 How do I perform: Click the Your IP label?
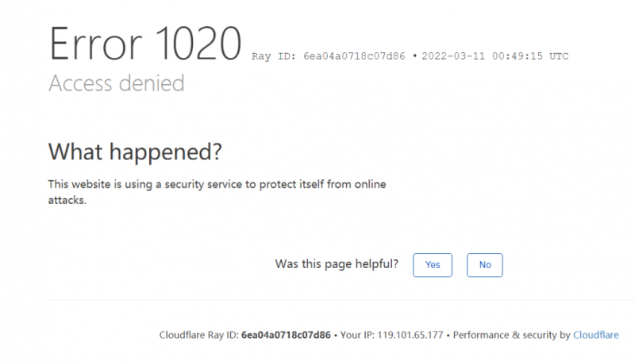tap(357, 335)
